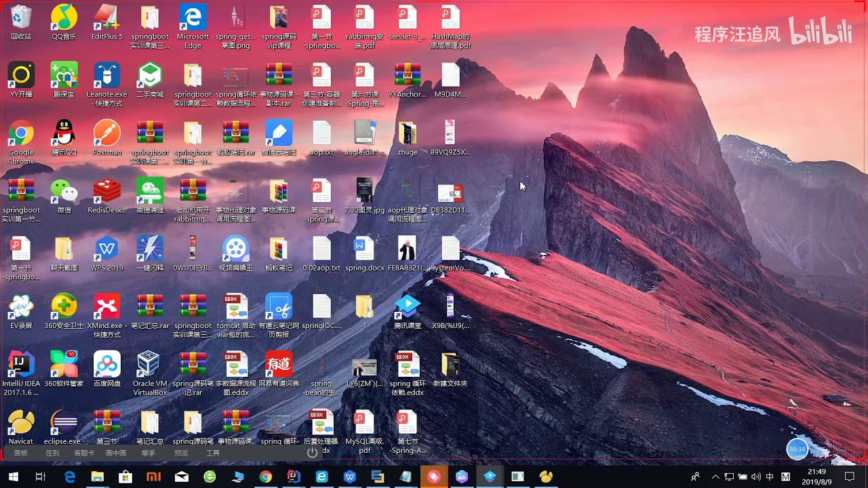This screenshot has height=488, width=868.
Task: Click the 360软件管家 desktop icon
Action: pyautogui.click(x=64, y=369)
